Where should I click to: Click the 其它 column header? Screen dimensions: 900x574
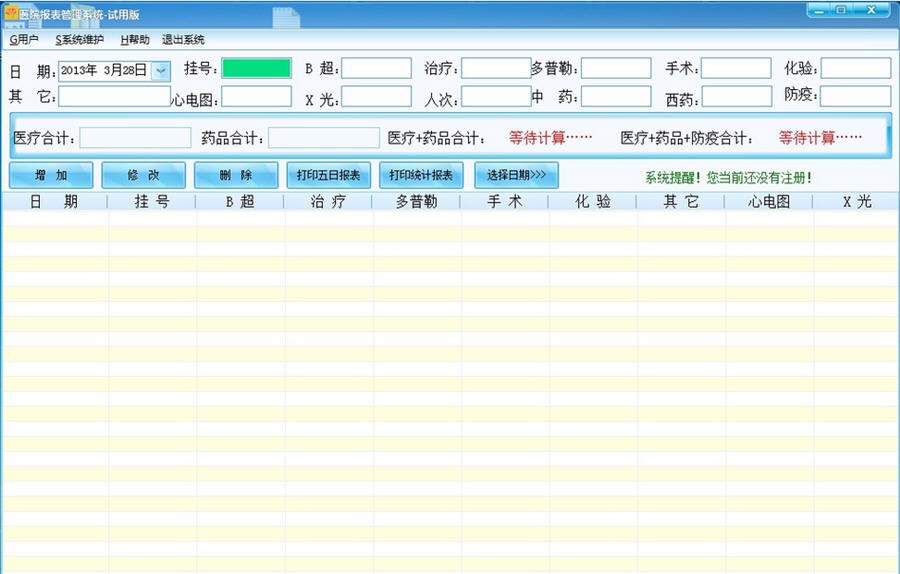[x=681, y=201]
